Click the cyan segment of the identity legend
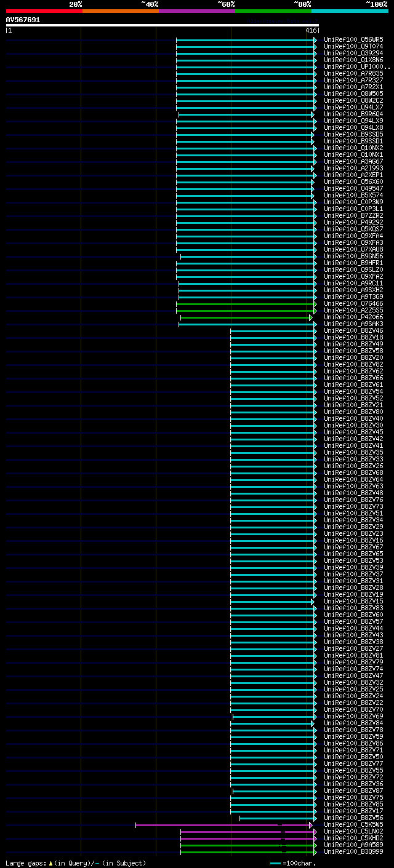Image resolution: width=394 pixels, height=868 pixels. pos(350,11)
